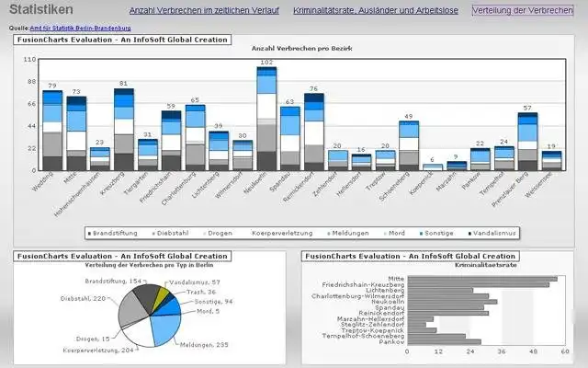Viewport: 588px width, 368px height.
Task: Select the Mitte stacked bar labeled 73
Action: point(76,133)
